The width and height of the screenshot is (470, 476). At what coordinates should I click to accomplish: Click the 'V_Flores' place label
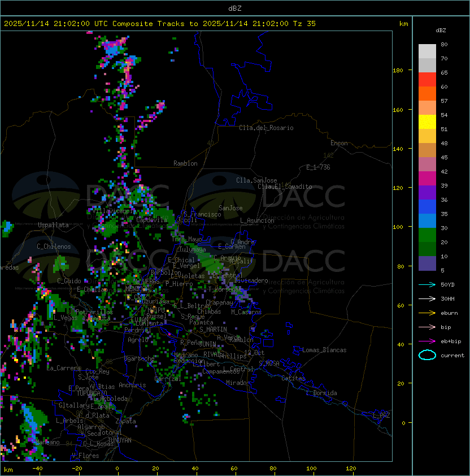pyautogui.click(x=85, y=456)
